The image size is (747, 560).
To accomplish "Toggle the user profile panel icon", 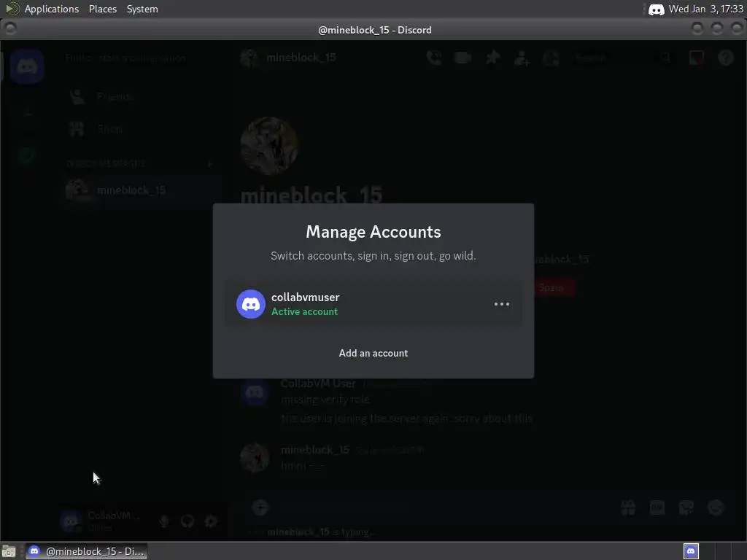I will point(551,58).
